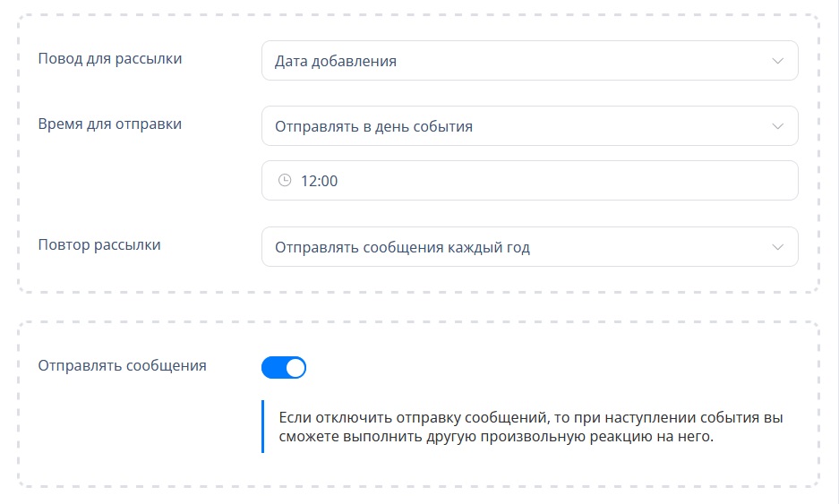Click the chevron arrow beside Отправлять в день события
The height and width of the screenshot is (504, 839).
(777, 126)
